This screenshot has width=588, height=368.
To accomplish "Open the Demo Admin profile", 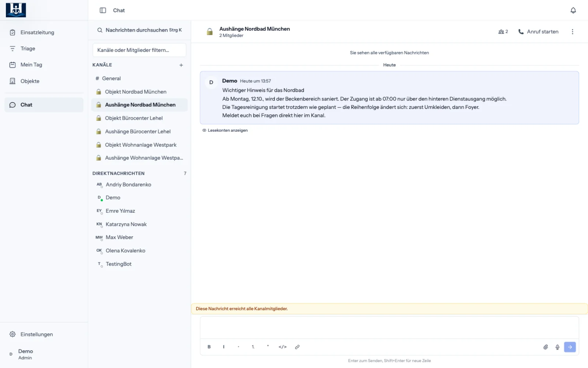I will (44, 354).
